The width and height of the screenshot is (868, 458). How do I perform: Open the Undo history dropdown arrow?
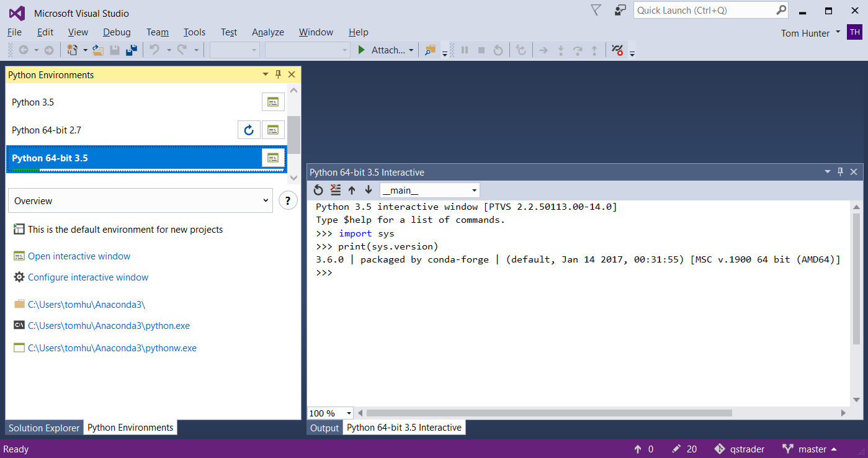(168, 50)
